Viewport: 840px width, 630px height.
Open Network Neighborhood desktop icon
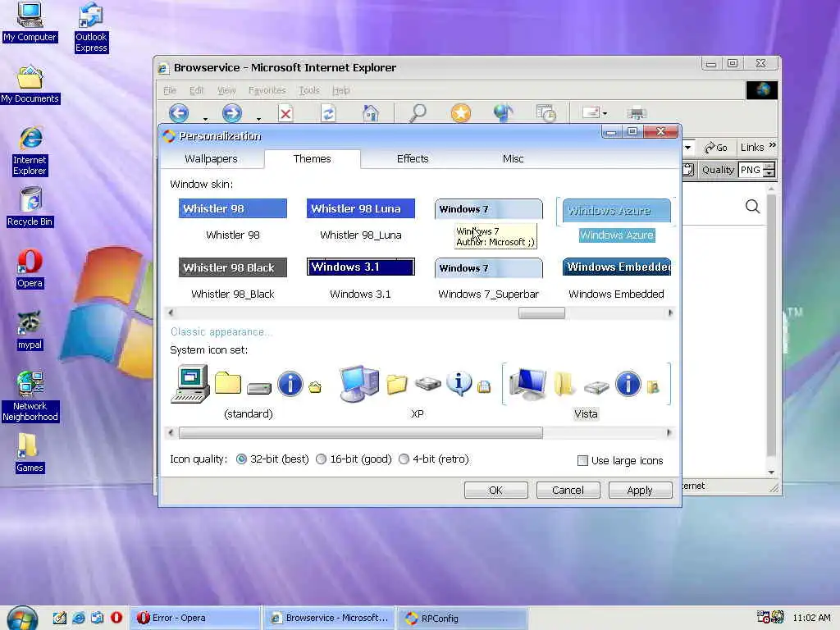pos(30,396)
